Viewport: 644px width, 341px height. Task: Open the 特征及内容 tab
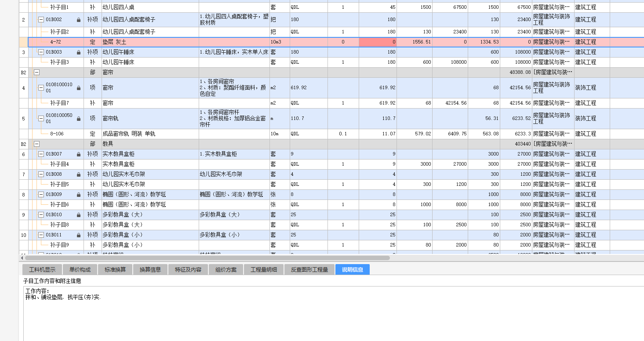188,269
